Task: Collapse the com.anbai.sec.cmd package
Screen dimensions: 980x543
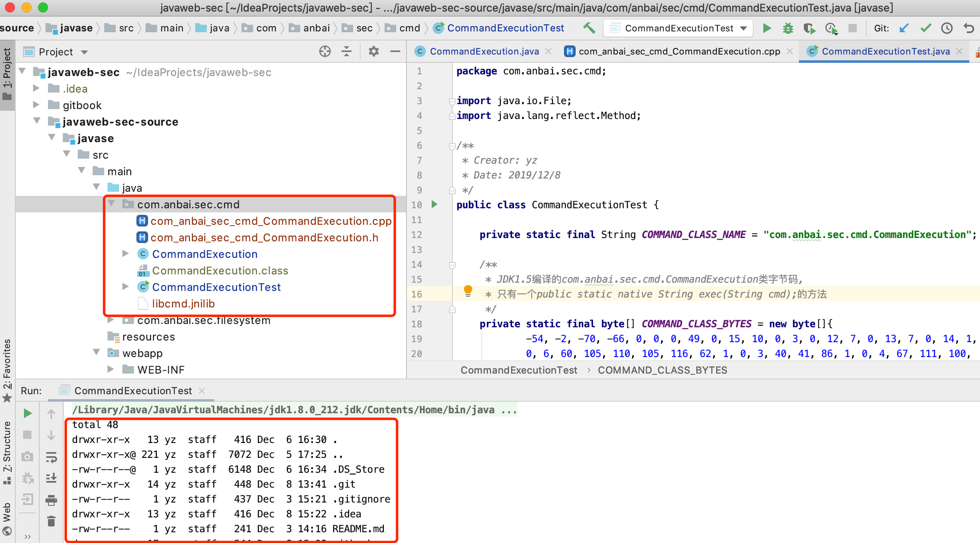Action: pos(111,204)
